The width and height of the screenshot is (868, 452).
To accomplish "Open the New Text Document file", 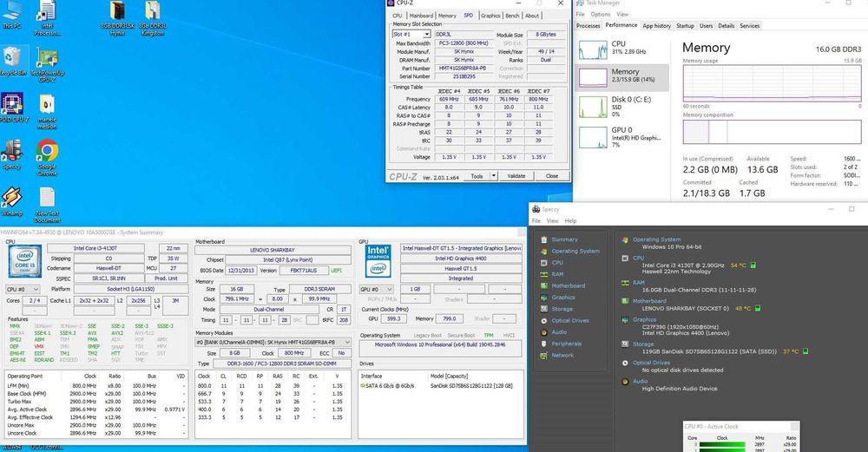I will [47, 205].
